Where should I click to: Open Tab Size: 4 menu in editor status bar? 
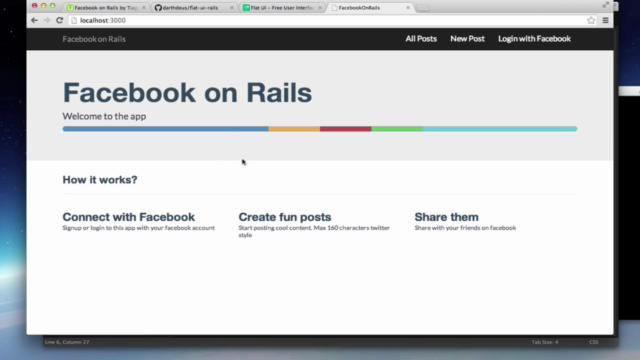(545, 342)
